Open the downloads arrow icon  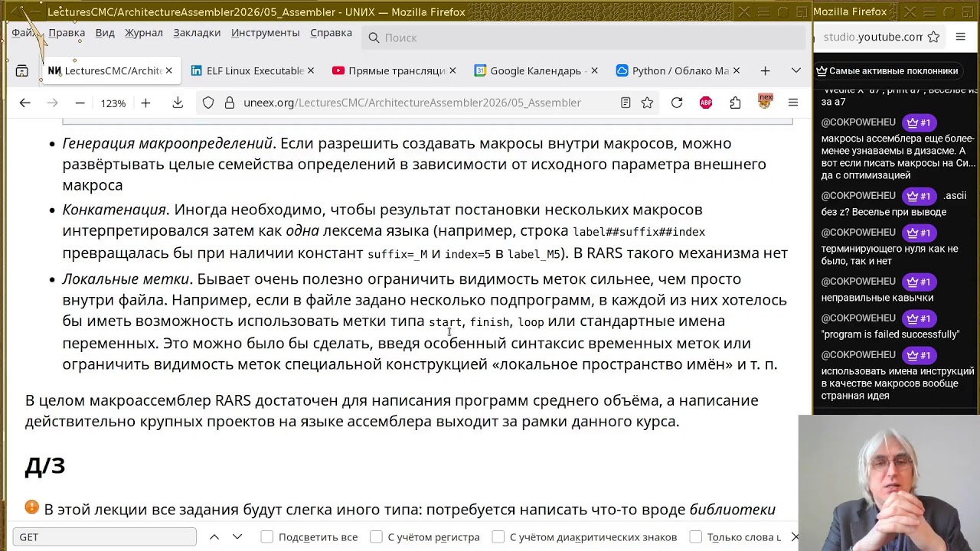(x=178, y=103)
